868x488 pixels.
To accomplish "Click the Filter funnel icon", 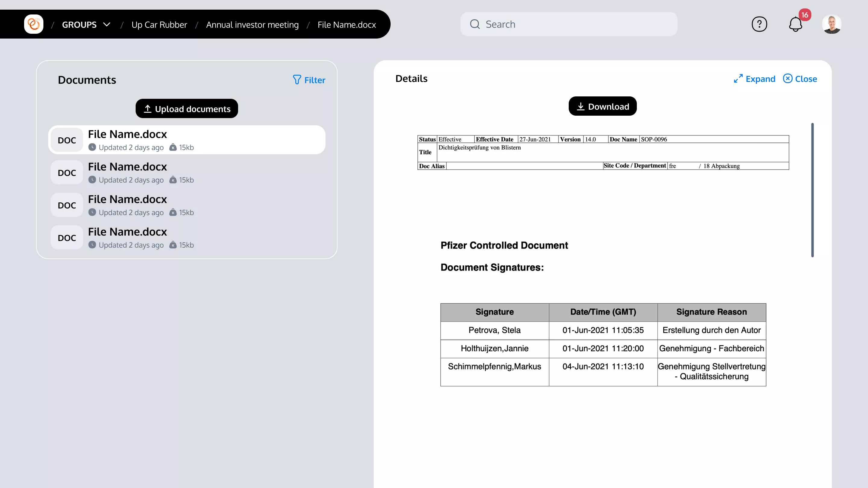I will pyautogui.click(x=297, y=80).
